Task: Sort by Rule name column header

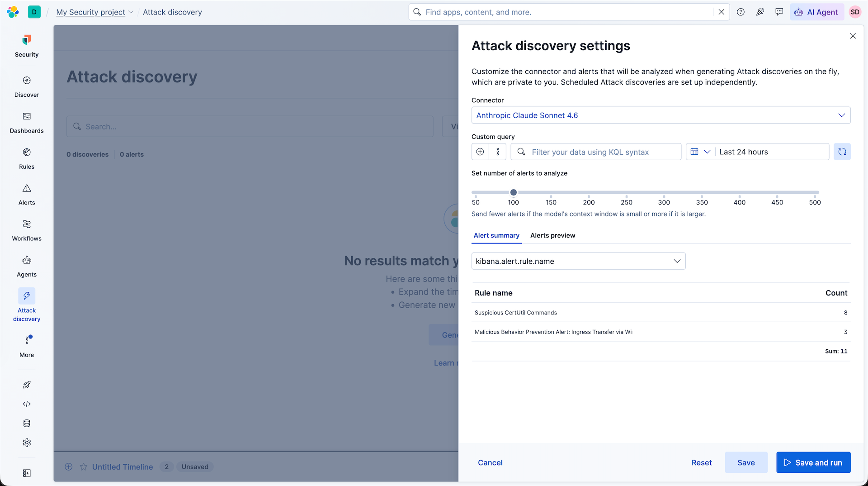Action: [x=493, y=293]
